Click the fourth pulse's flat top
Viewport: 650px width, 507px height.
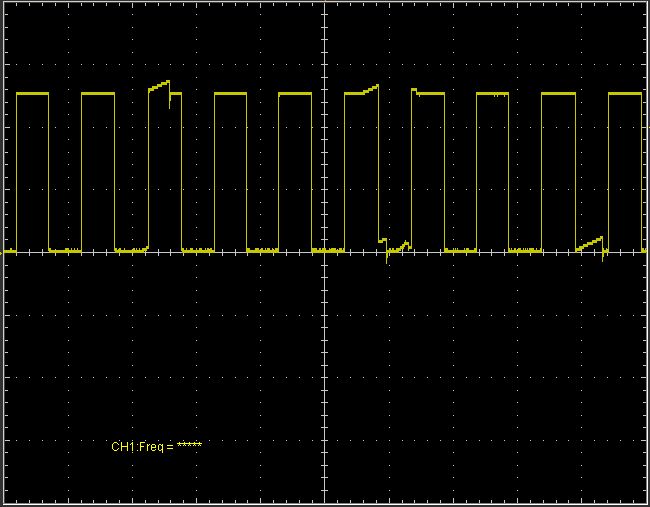tap(230, 93)
